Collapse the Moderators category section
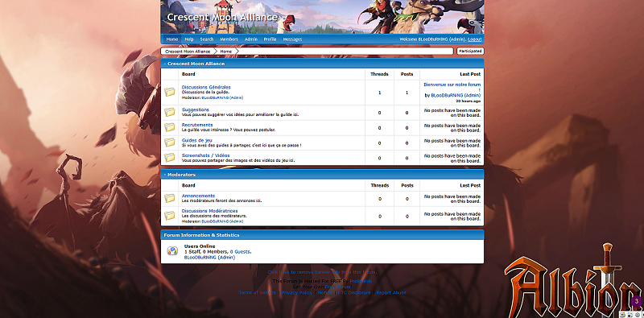Viewport: 644px width, 318px height. (x=165, y=175)
